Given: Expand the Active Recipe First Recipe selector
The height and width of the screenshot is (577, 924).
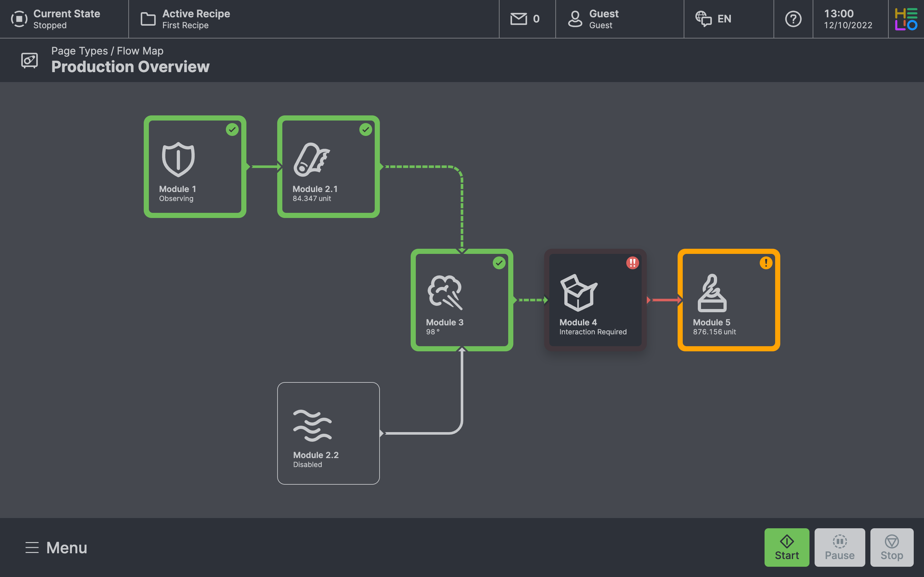Looking at the screenshot, I should coord(185,19).
